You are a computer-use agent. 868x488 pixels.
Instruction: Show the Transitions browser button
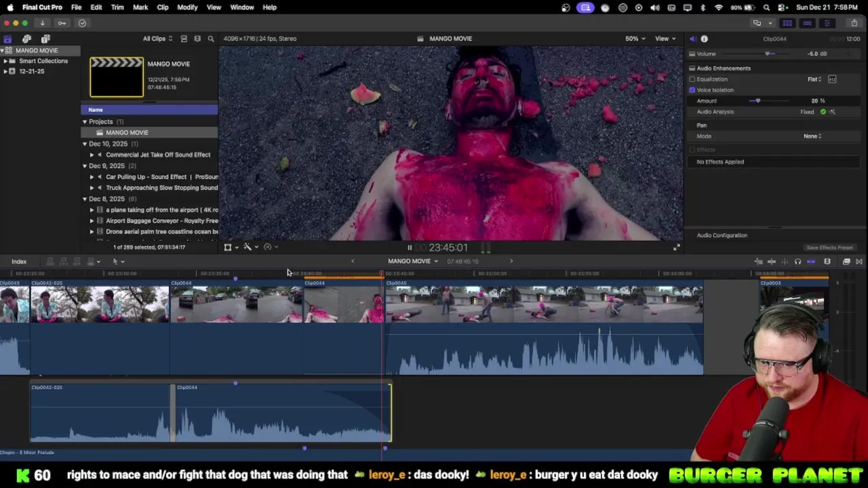pos(859,262)
